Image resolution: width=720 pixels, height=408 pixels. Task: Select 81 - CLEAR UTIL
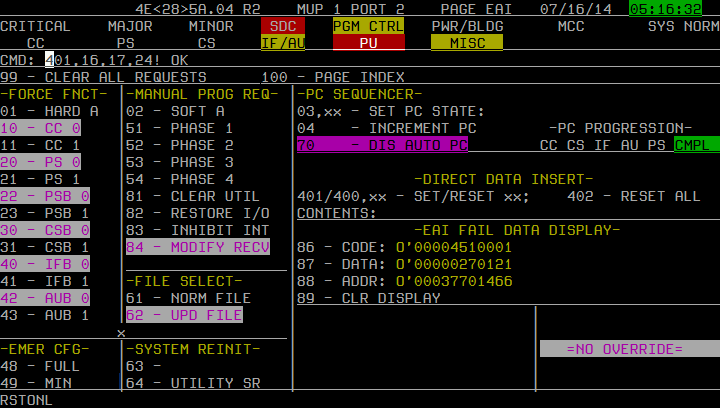coord(193,196)
